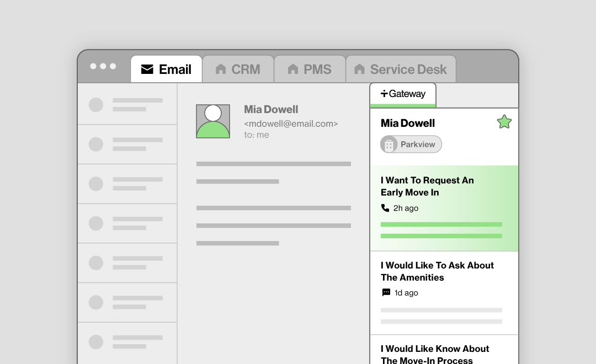
Task: Select the +Gateway side panel tab
Action: (x=403, y=95)
